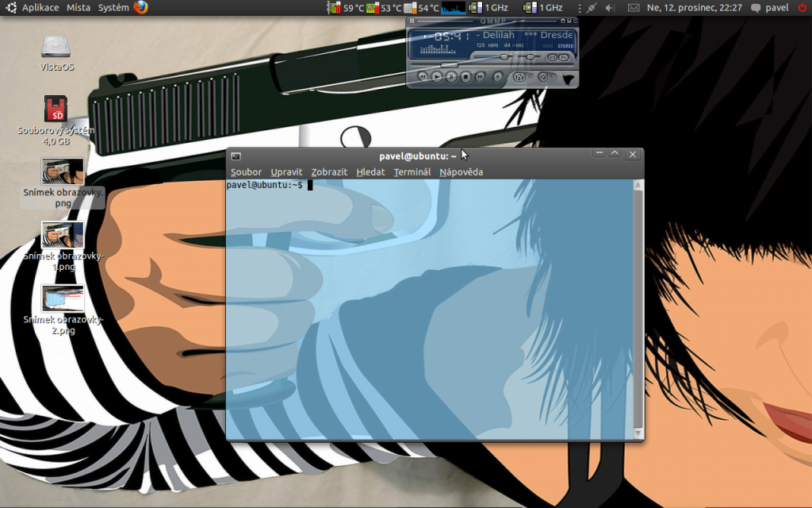The width and height of the screenshot is (812, 508).
Task: Minimize the QMMP player window
Action: click(x=563, y=21)
